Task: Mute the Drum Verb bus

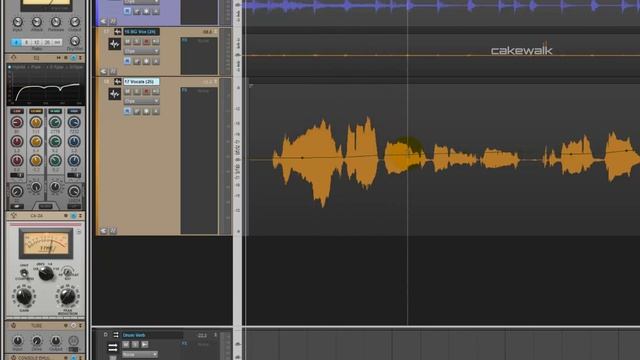Action: (x=126, y=344)
